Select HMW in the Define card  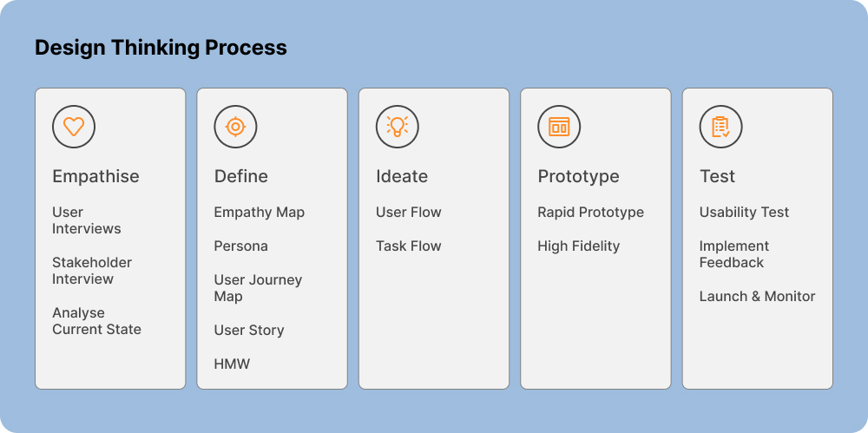[x=232, y=364]
